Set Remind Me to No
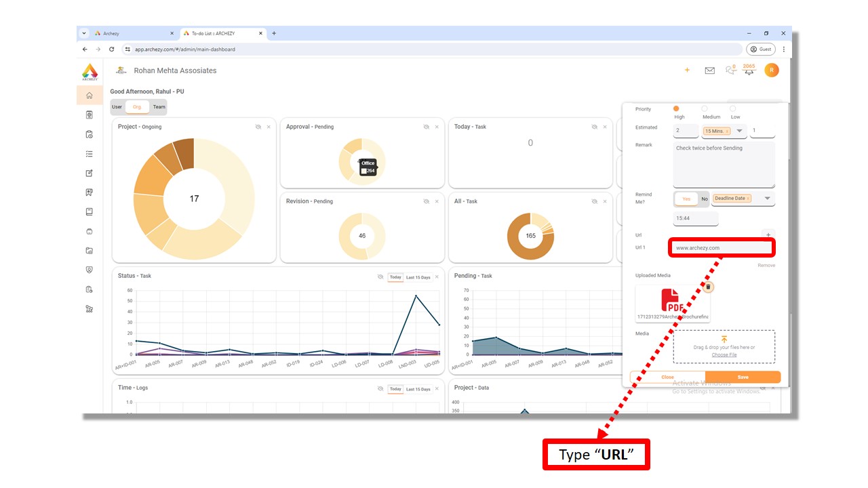This screenshot has width=868, height=488. click(x=705, y=199)
